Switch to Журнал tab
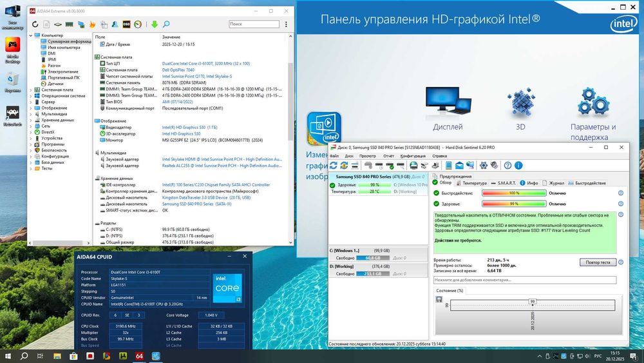This screenshot has height=363, width=644. point(553,183)
